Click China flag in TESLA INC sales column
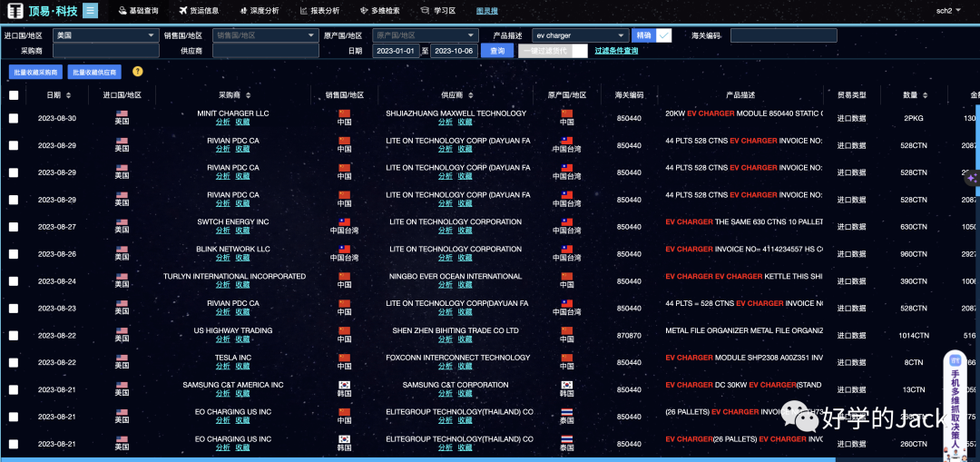This screenshot has width=980, height=462. click(345, 358)
